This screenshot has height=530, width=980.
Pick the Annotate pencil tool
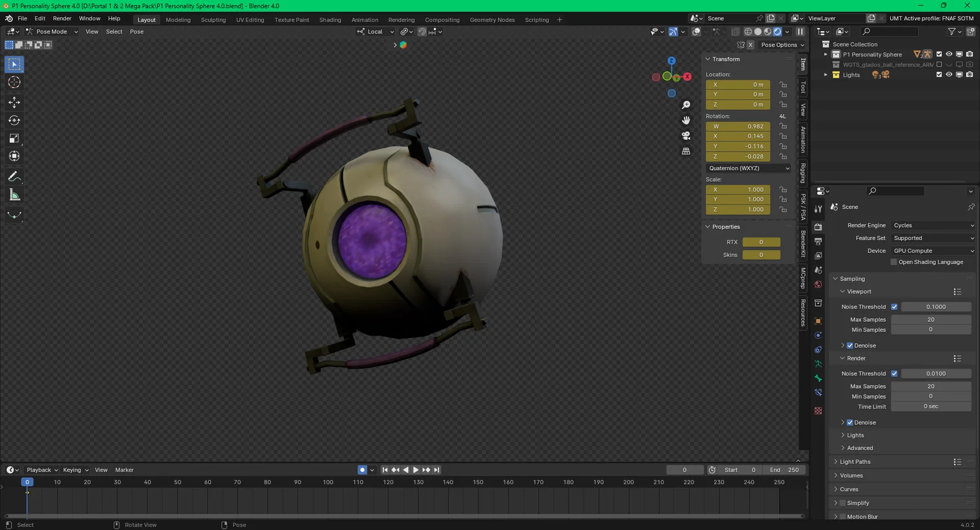pyautogui.click(x=14, y=177)
